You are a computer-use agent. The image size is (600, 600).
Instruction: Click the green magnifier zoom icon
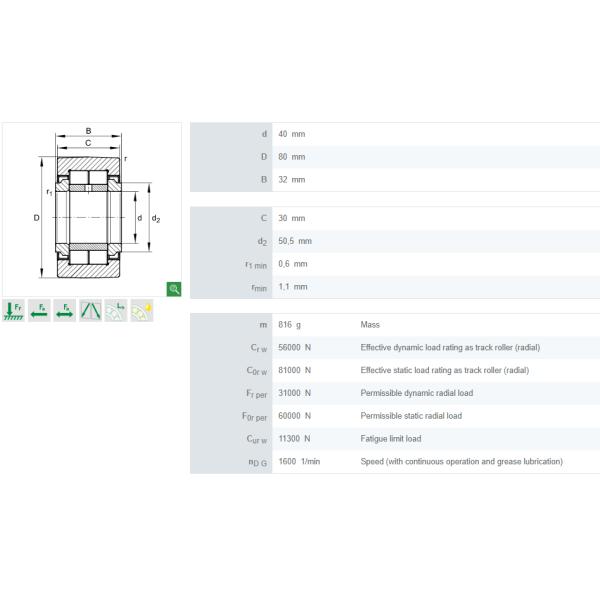[174, 289]
